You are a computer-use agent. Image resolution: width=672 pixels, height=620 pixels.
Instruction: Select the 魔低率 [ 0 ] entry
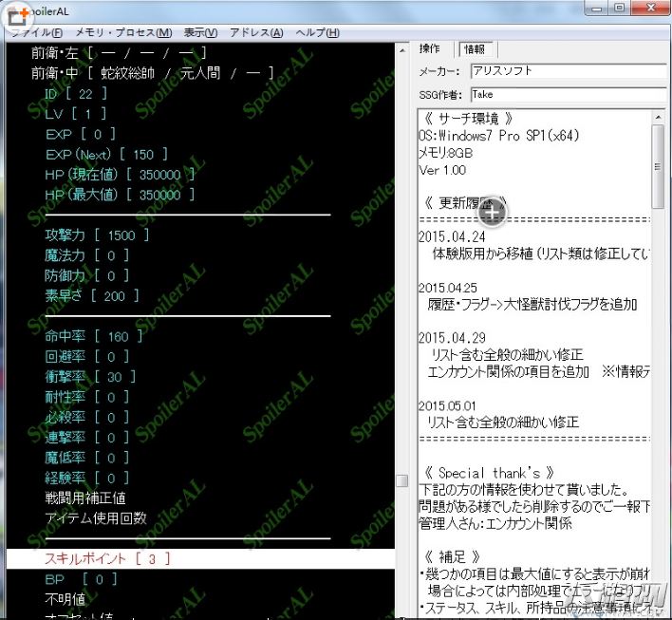click(x=86, y=458)
